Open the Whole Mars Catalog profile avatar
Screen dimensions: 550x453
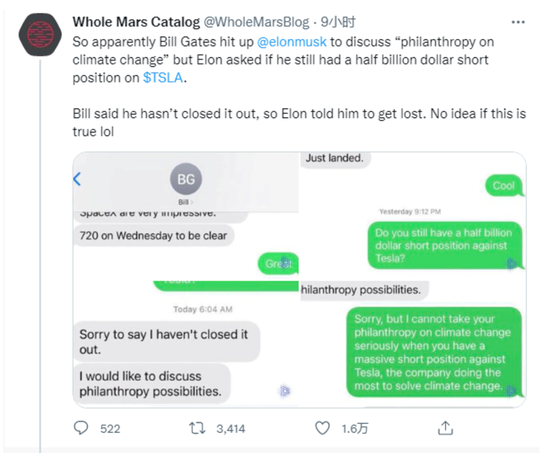tap(40, 34)
